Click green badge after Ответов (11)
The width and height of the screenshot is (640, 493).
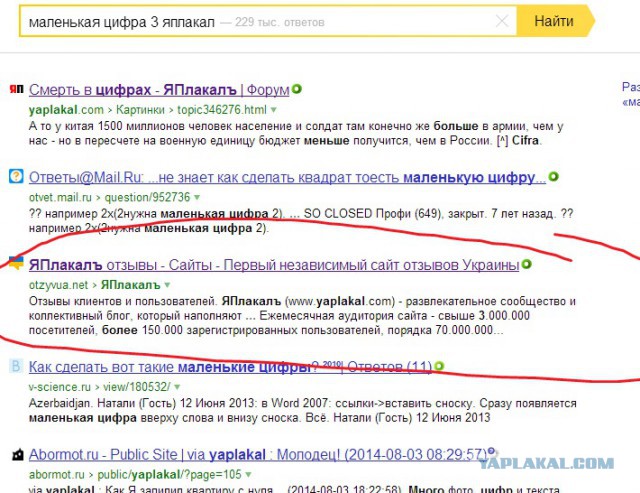439,366
